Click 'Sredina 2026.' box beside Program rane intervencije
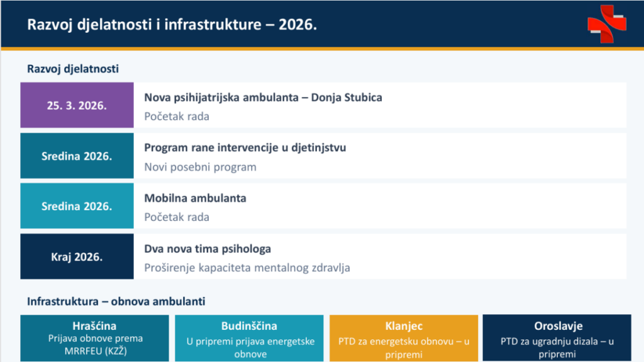The width and height of the screenshot is (644, 362). click(77, 156)
